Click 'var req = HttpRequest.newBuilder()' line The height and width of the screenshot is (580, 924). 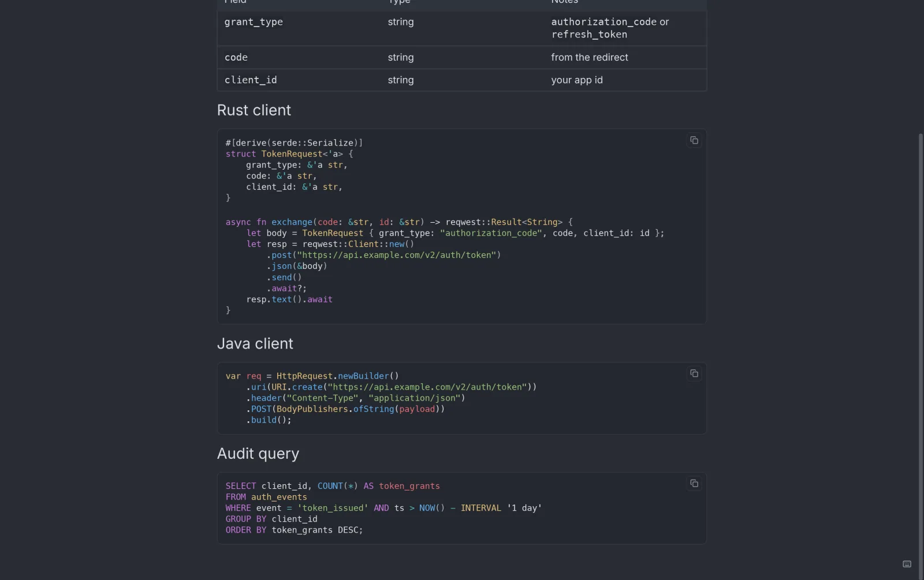coord(312,376)
